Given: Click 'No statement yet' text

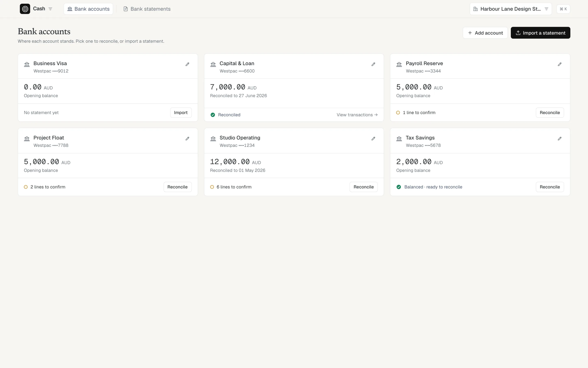Looking at the screenshot, I should 41,112.
